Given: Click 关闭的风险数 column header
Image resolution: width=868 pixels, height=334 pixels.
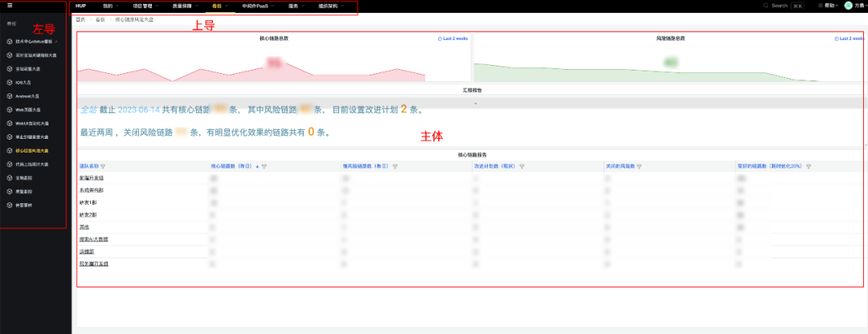Looking at the screenshot, I should [x=620, y=166].
